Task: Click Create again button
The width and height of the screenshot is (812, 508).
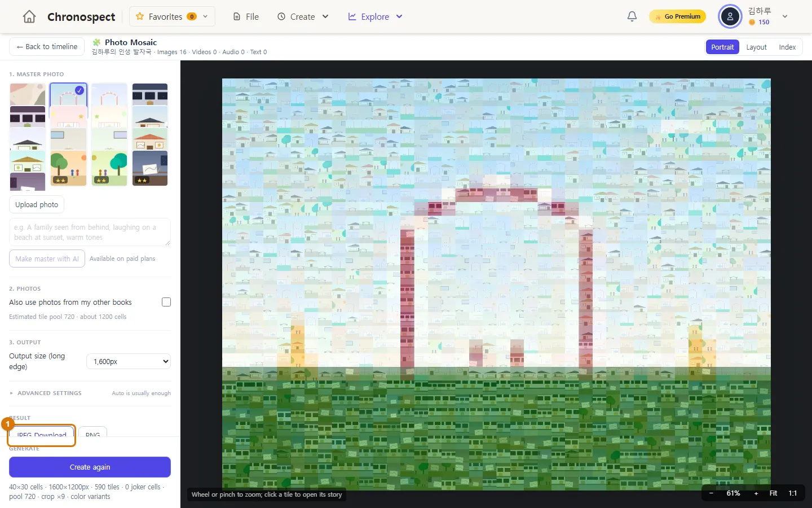Action: click(x=90, y=467)
